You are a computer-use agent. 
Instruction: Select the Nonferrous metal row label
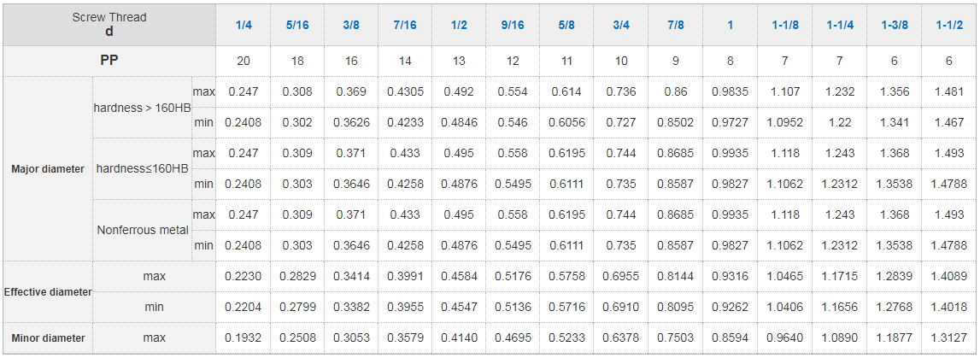coord(143,230)
